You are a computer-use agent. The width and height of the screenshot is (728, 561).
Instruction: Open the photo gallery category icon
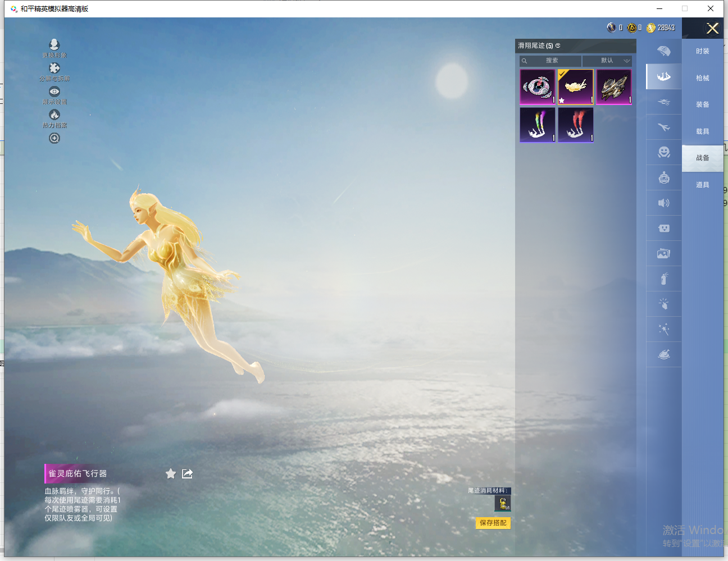pyautogui.click(x=664, y=253)
